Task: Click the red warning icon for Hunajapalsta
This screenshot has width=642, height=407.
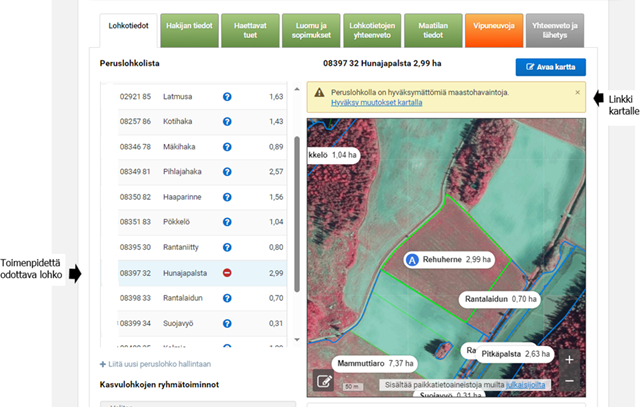Action: (x=227, y=272)
